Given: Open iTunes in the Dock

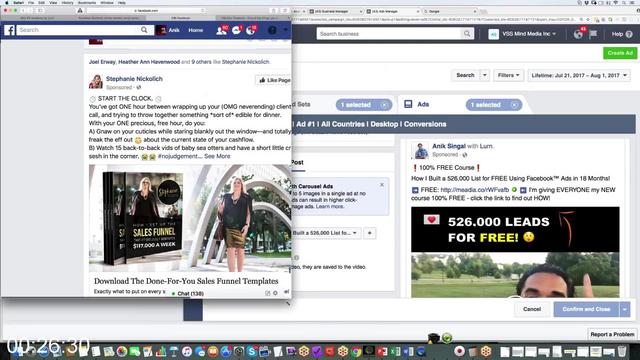Looking at the screenshot, I should [187, 351].
